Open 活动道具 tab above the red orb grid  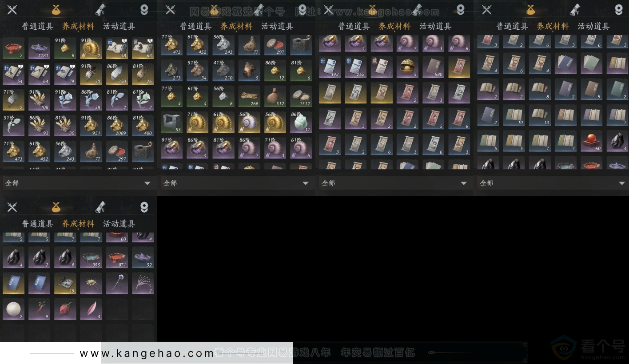[593, 26]
